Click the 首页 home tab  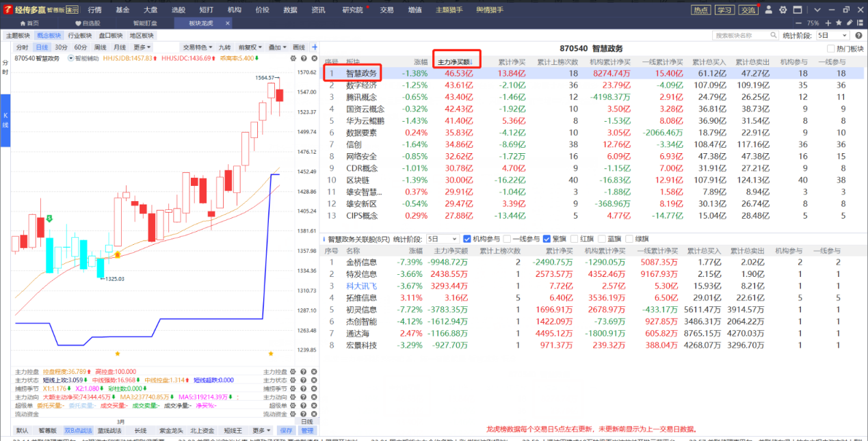tap(29, 23)
